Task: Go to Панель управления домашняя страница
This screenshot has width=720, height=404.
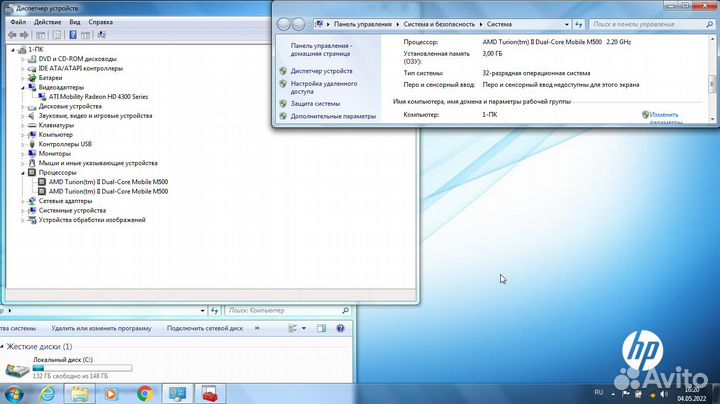Action: (321, 50)
